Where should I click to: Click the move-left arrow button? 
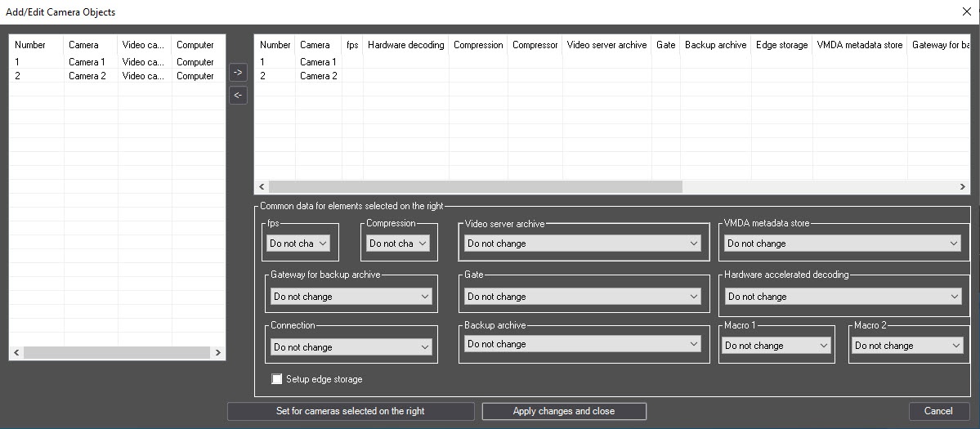coord(238,96)
